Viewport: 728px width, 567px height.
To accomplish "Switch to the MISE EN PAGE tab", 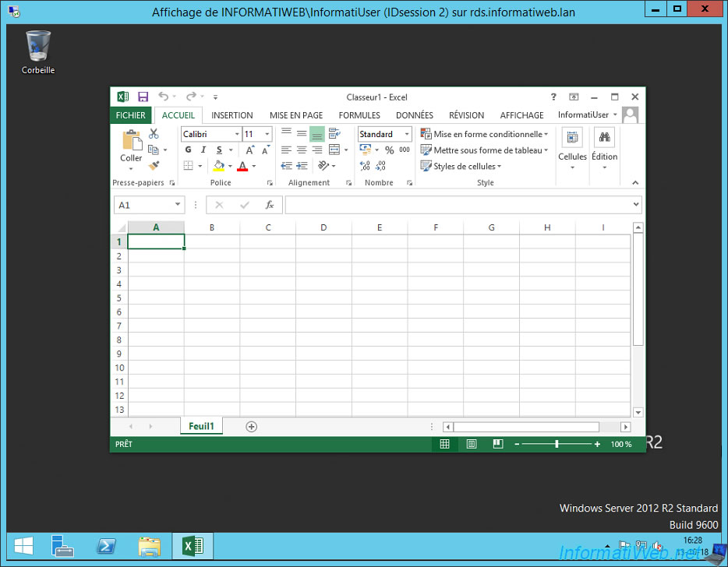I will coord(296,115).
